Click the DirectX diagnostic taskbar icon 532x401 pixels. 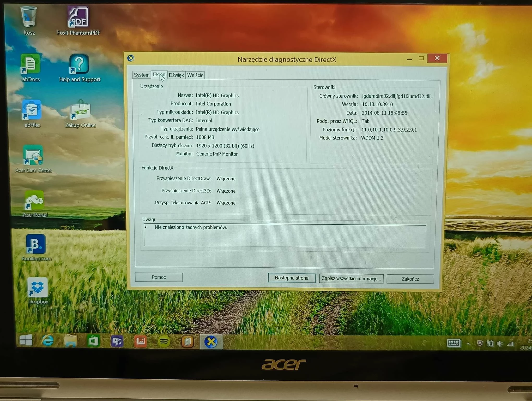211,342
